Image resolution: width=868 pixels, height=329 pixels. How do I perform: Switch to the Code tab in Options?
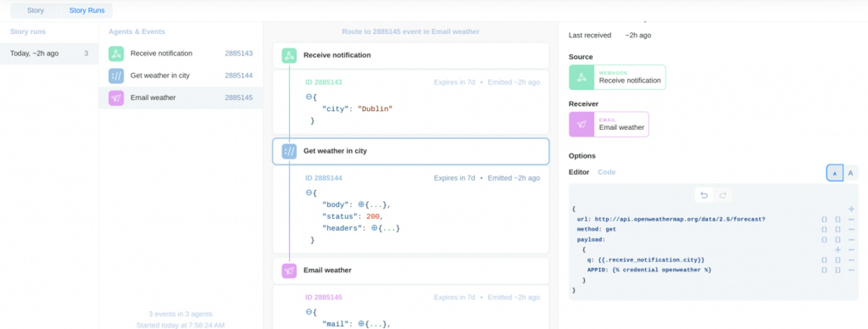[606, 172]
